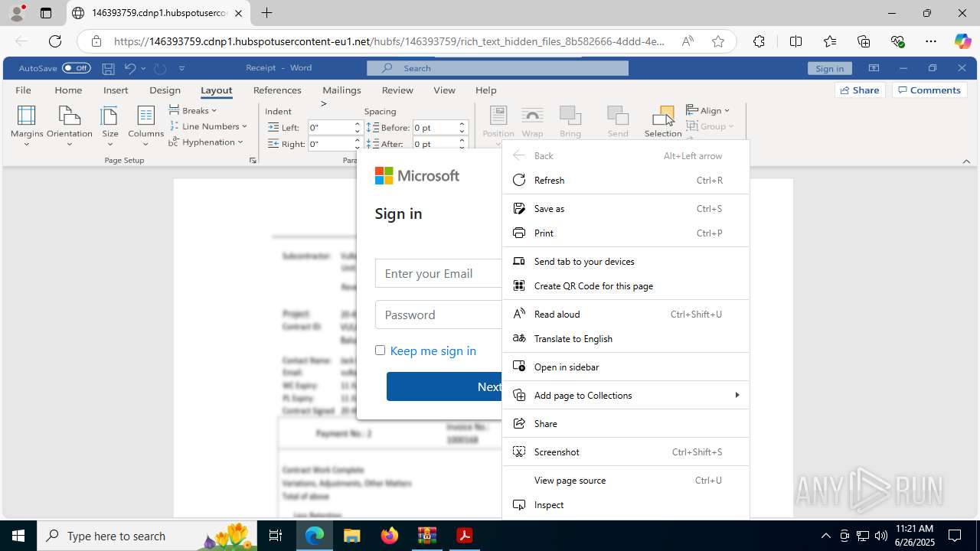Open Adobe Acrobat from the taskbar
980x551 pixels.
464,536
